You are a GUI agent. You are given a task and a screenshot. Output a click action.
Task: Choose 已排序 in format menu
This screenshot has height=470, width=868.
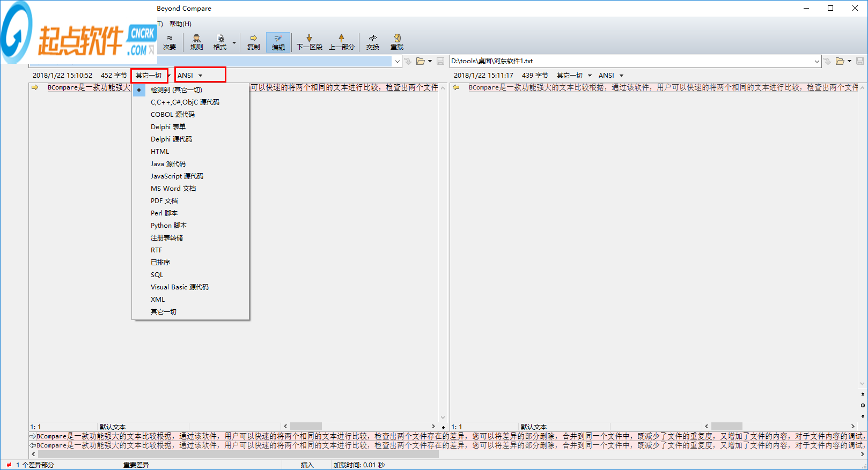pos(190,263)
